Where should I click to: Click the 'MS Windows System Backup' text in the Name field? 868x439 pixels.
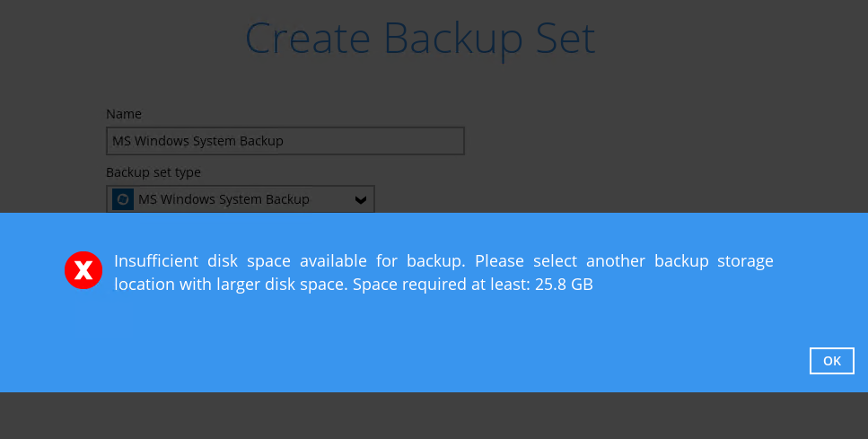[197, 141]
